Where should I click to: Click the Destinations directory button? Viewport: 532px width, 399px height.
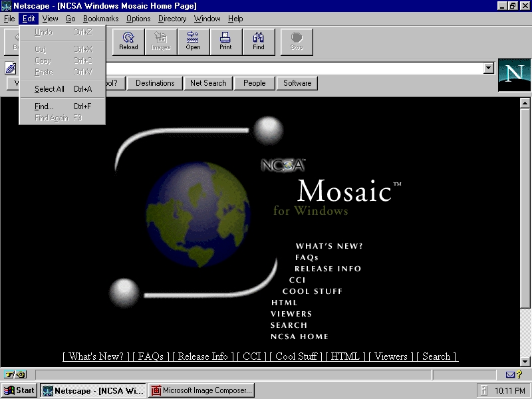tap(155, 83)
